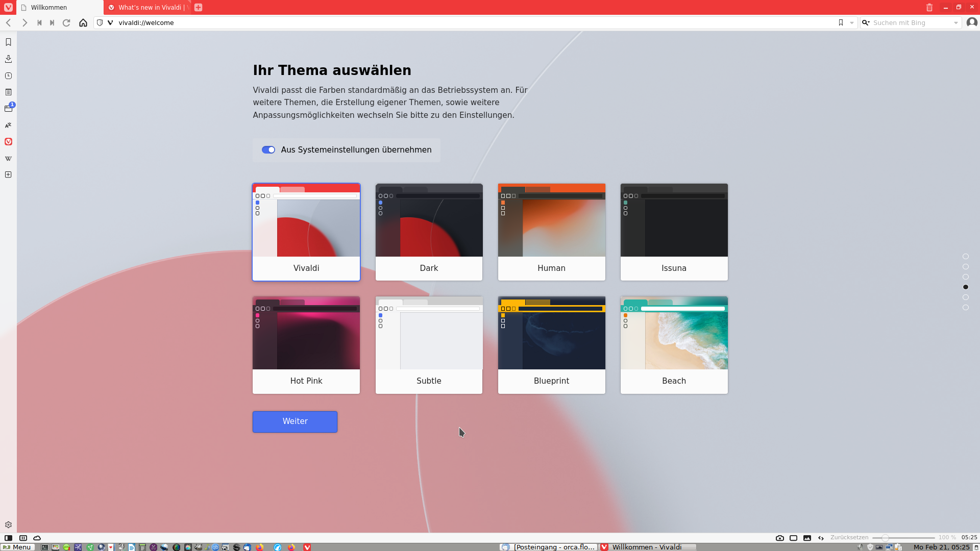
Task: Toggle images and animations icon
Action: pos(807,538)
